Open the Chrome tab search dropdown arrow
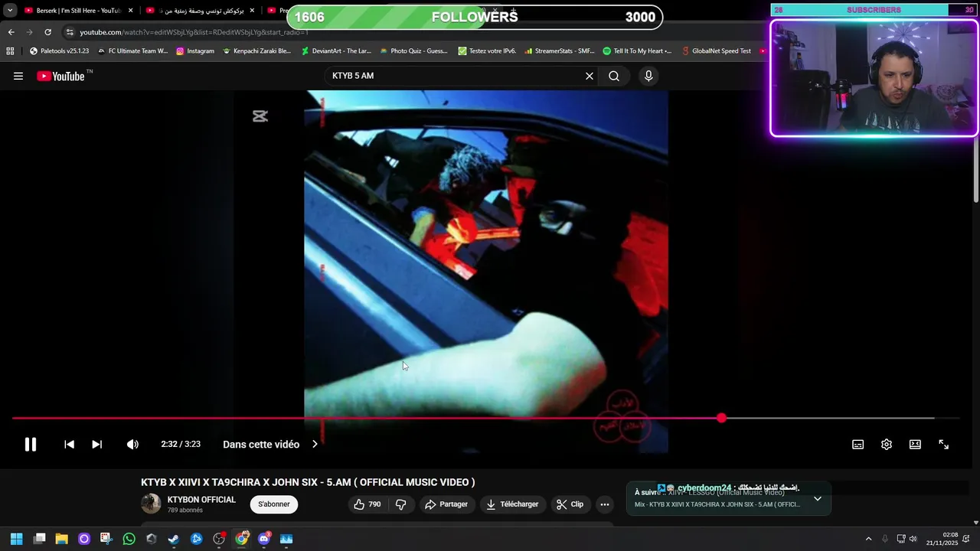 (x=10, y=11)
